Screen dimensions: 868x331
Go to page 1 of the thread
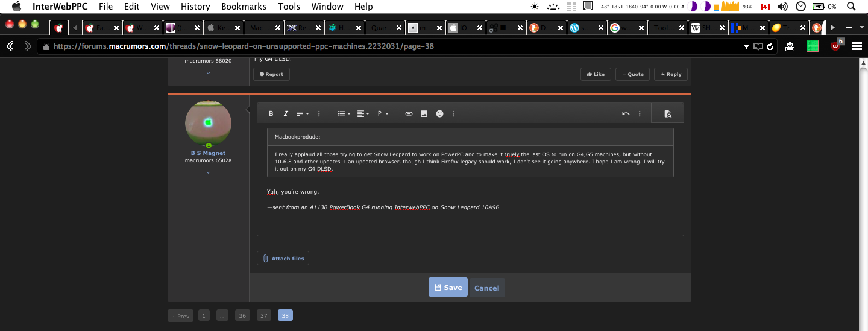(204, 315)
